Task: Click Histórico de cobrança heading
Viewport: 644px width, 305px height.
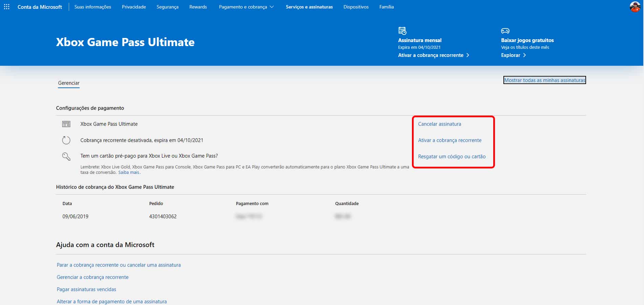Action: [x=115, y=187]
